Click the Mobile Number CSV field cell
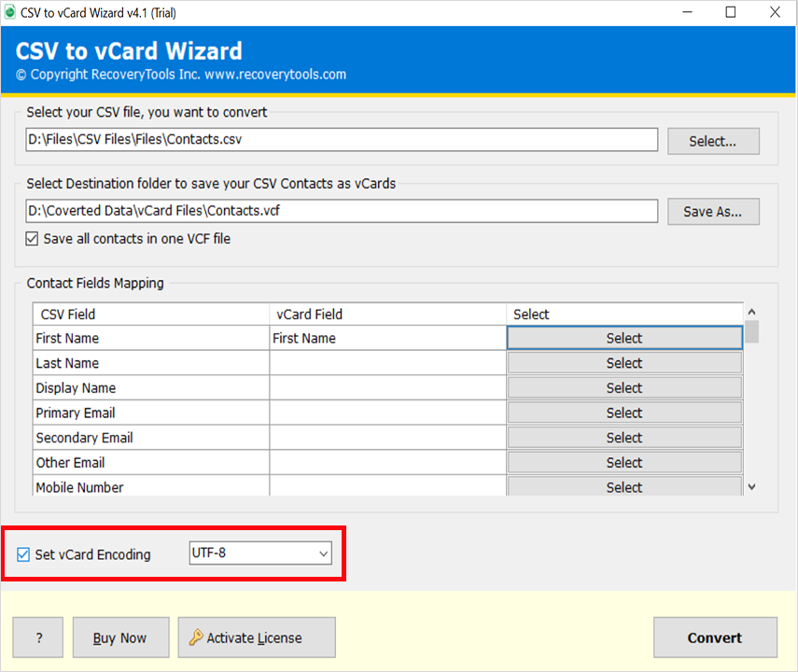This screenshot has width=798, height=672. [x=151, y=486]
